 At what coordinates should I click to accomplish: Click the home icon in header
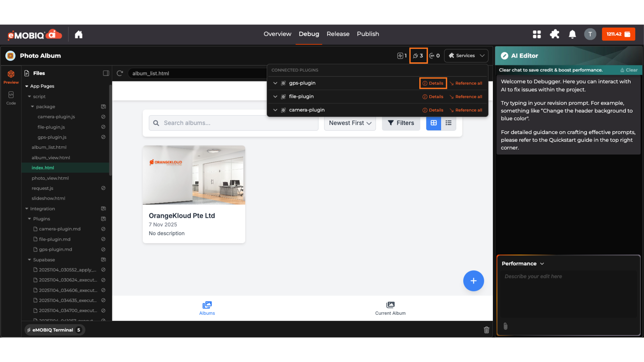tap(78, 34)
